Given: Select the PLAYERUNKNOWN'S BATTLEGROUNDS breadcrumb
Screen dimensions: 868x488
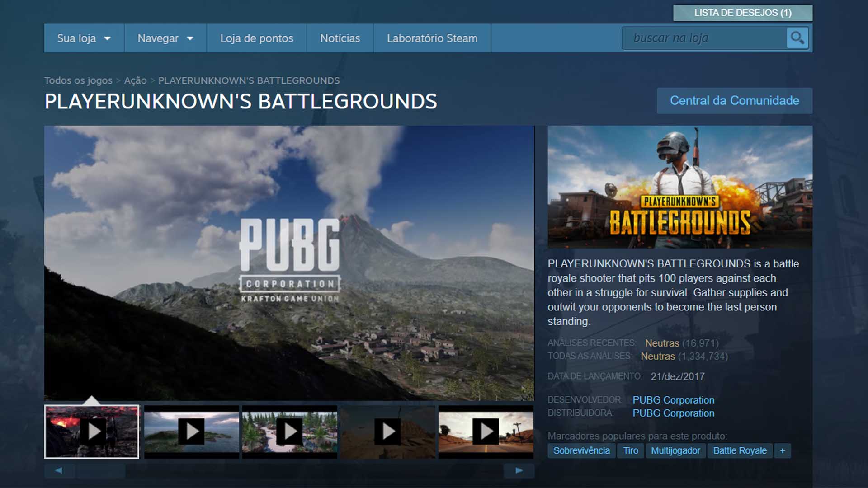Looking at the screenshot, I should pyautogui.click(x=249, y=80).
